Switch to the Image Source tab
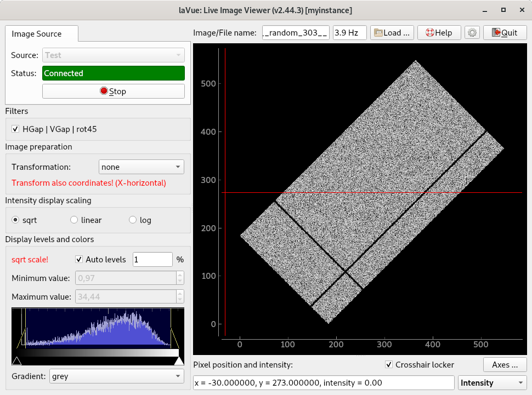 [x=37, y=34]
